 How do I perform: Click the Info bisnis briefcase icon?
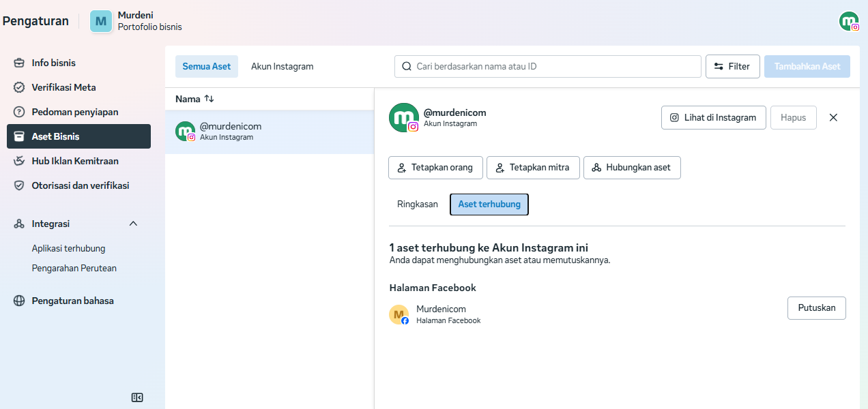click(19, 63)
